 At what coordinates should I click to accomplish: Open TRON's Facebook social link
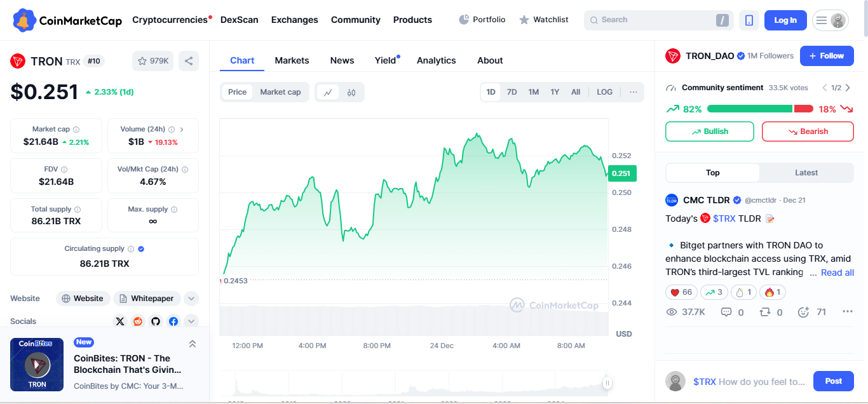(173, 321)
